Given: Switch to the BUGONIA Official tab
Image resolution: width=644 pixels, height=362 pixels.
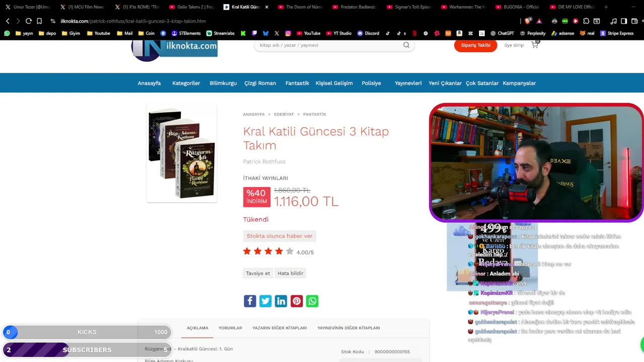Looking at the screenshot, I should (518, 7).
